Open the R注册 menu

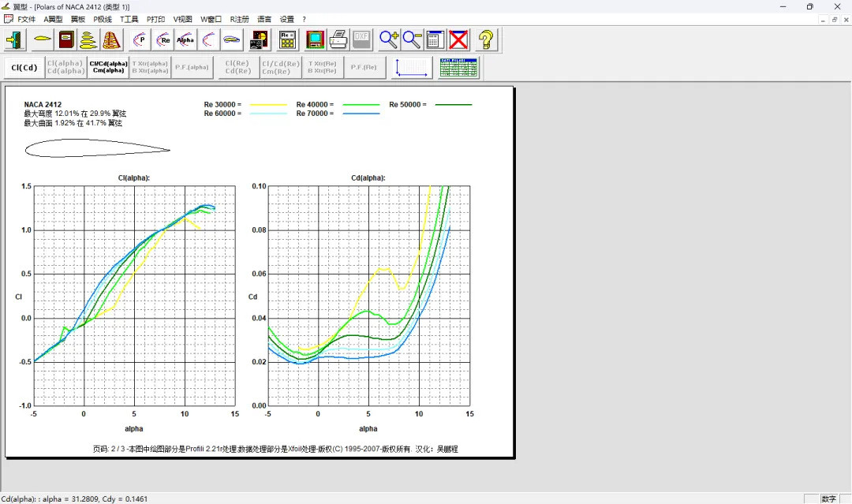239,19
